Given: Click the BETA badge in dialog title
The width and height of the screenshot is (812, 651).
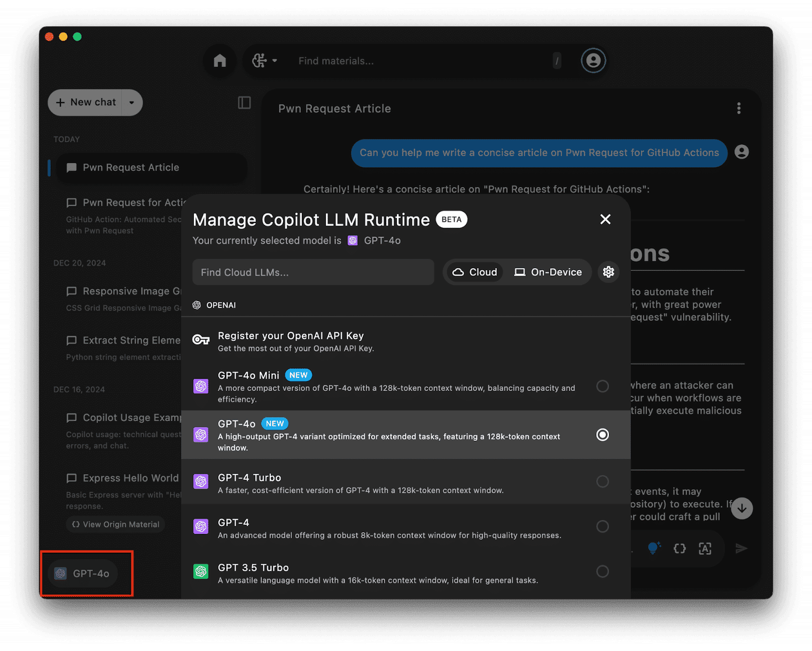Looking at the screenshot, I should pyautogui.click(x=451, y=220).
